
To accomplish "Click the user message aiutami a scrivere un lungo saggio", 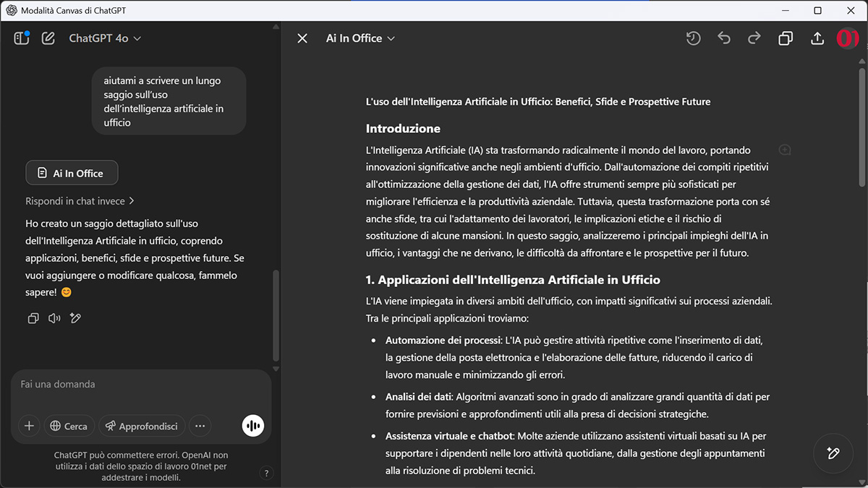I will [169, 101].
